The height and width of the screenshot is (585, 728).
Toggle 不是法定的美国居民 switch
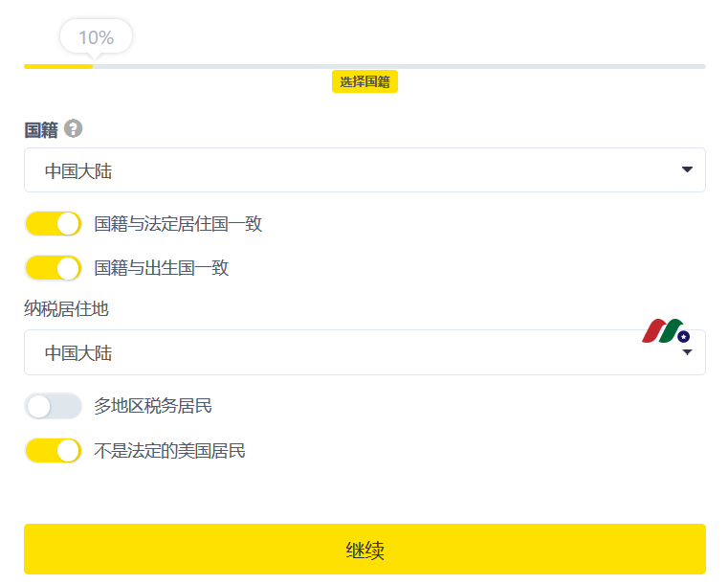click(x=54, y=450)
